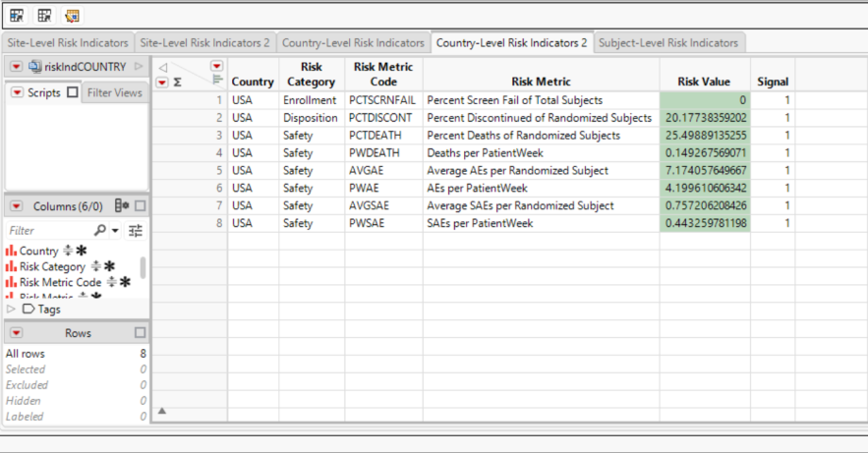Screen dimensions: 868x453
Task: Switch to Subject-Level Risk Indicators tab
Action: 668,43
